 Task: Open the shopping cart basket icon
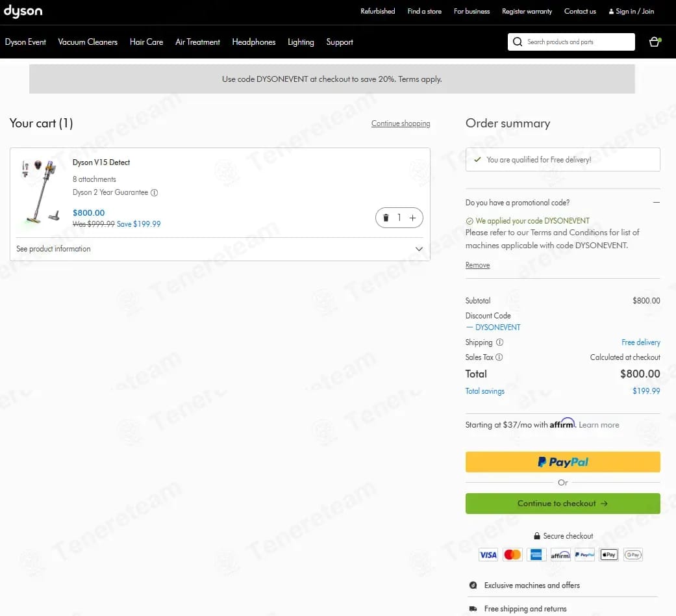click(x=655, y=42)
